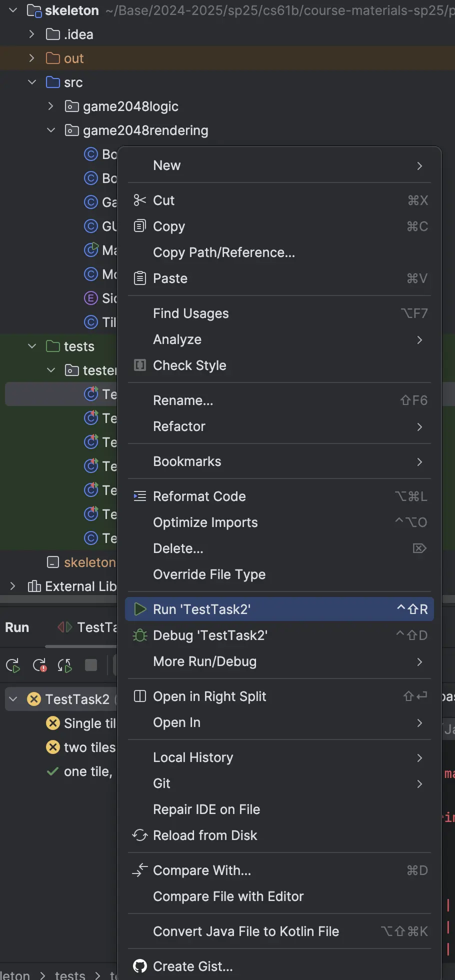
Task: Click the Rerun failed tests icon
Action: 39,665
